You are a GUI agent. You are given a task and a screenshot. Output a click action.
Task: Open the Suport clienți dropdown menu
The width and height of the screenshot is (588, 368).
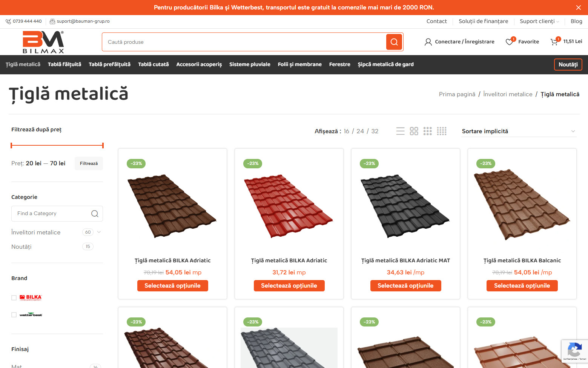coord(539,21)
